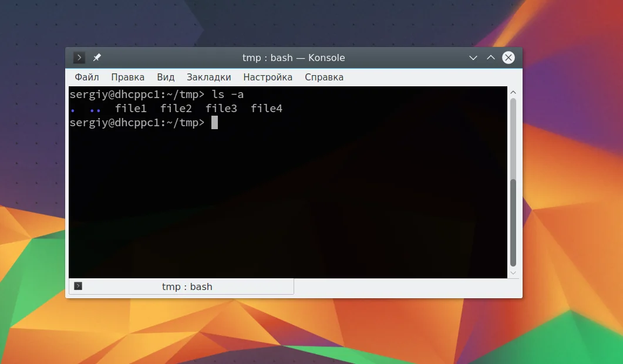Open the Konsole window menu icon
Image resolution: width=623 pixels, height=364 pixels.
(79, 58)
